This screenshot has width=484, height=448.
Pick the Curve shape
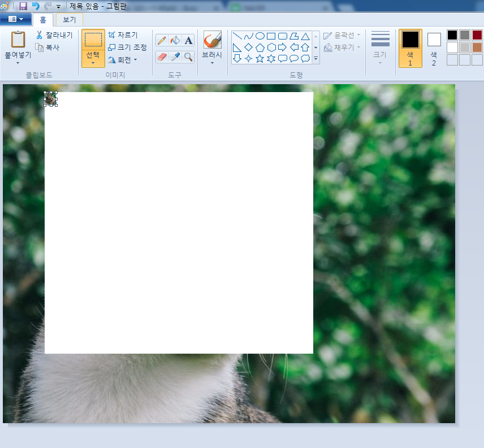click(x=248, y=36)
